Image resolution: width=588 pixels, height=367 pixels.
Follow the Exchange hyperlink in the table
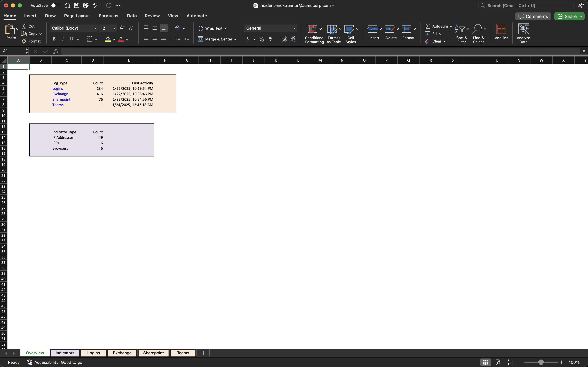pyautogui.click(x=60, y=94)
